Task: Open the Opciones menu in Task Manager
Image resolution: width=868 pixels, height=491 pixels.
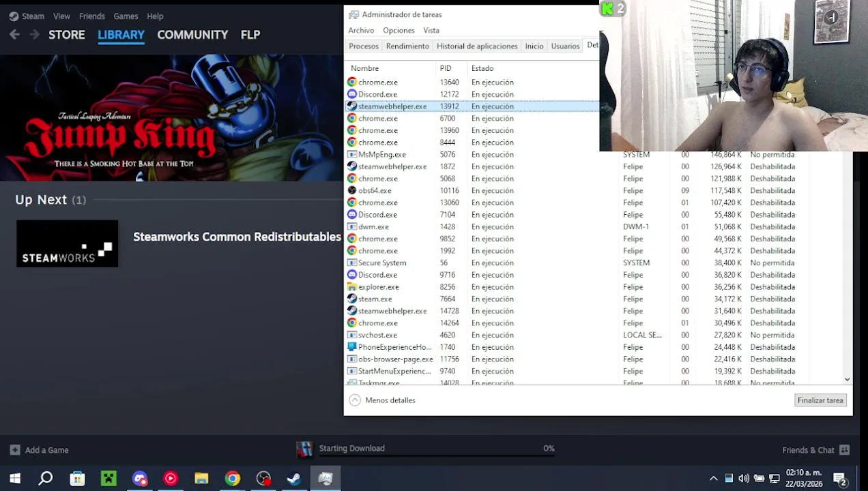Action: (x=399, y=30)
